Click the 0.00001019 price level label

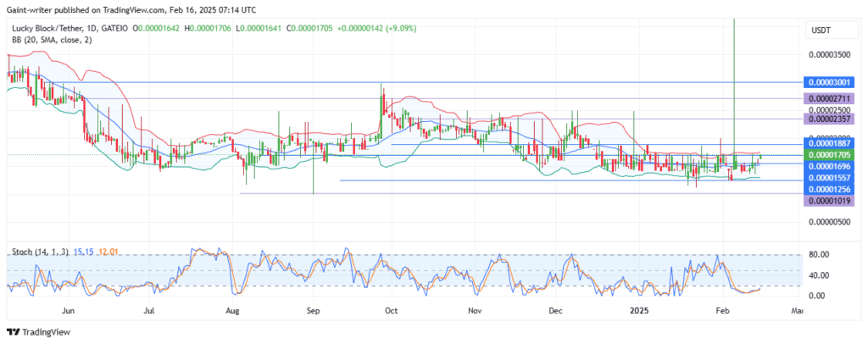(829, 201)
